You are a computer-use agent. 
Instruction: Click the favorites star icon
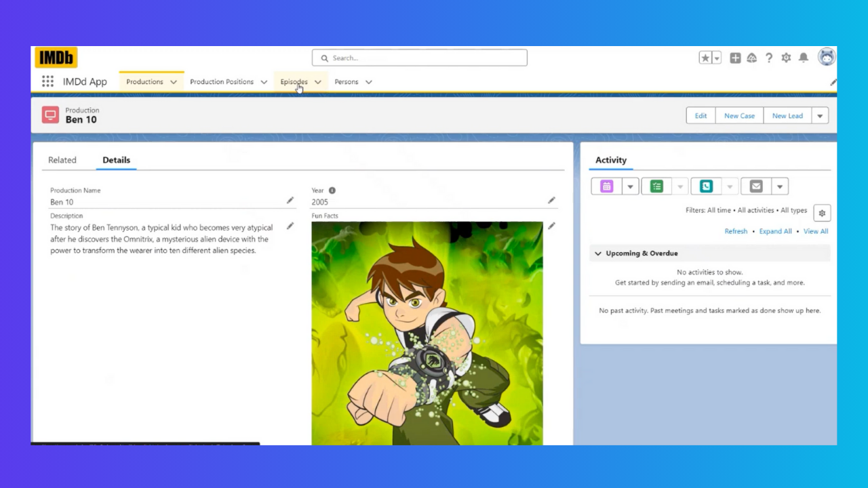click(x=705, y=58)
